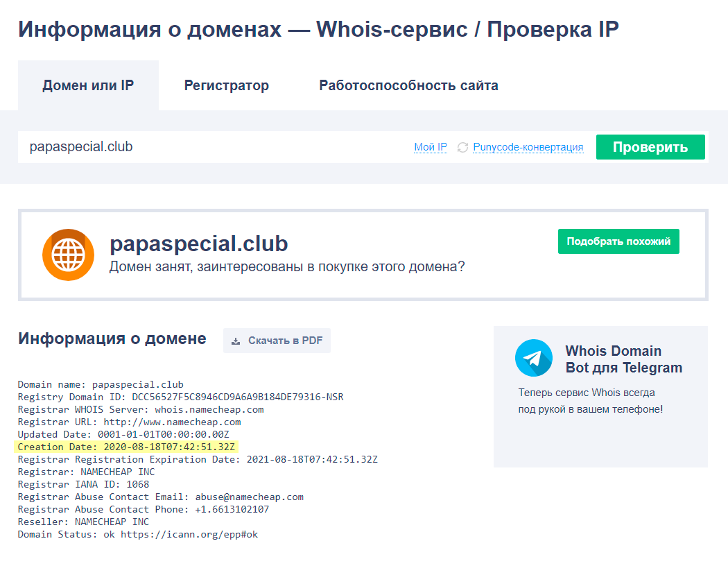728x575 pixels.
Task: Open the Регистратор tab
Action: (227, 85)
